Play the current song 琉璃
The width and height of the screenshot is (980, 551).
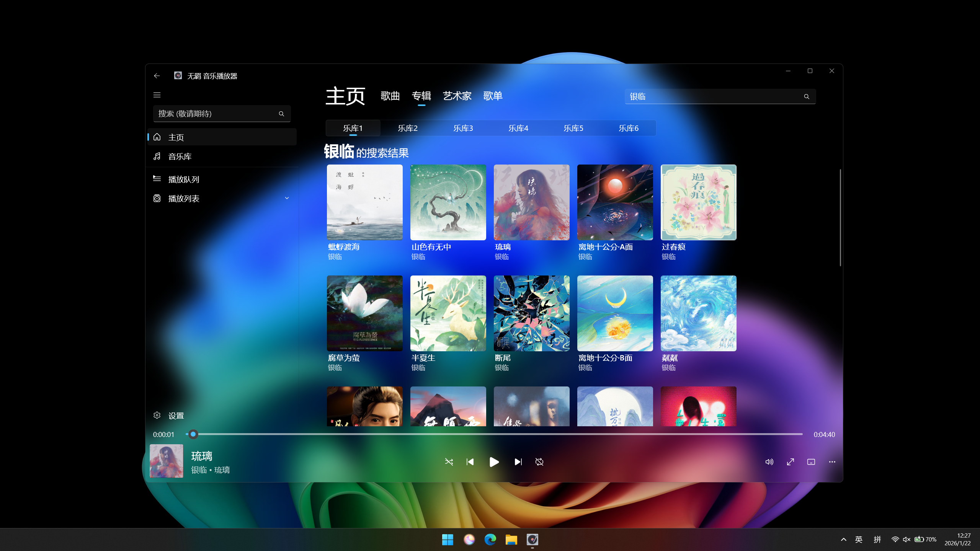tap(494, 462)
